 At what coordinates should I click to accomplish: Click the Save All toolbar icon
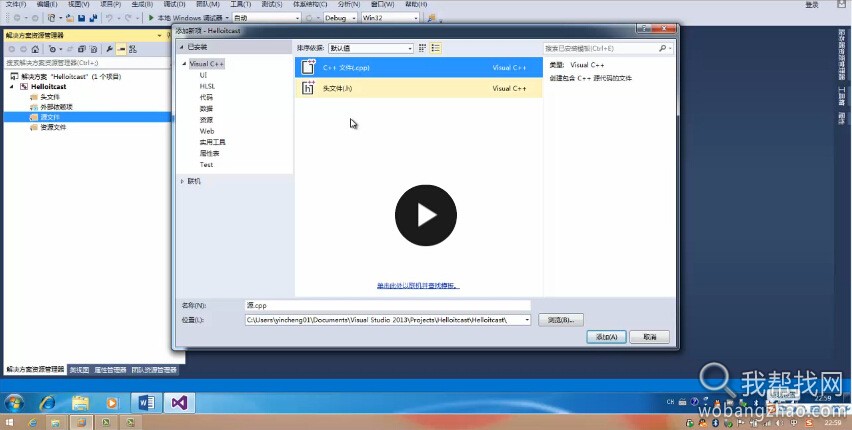[93, 18]
